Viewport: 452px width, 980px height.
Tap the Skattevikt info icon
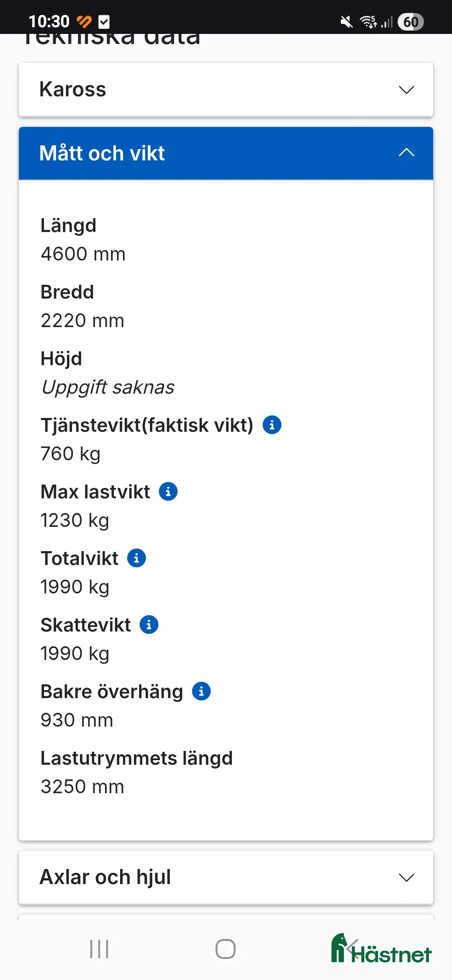(x=149, y=624)
